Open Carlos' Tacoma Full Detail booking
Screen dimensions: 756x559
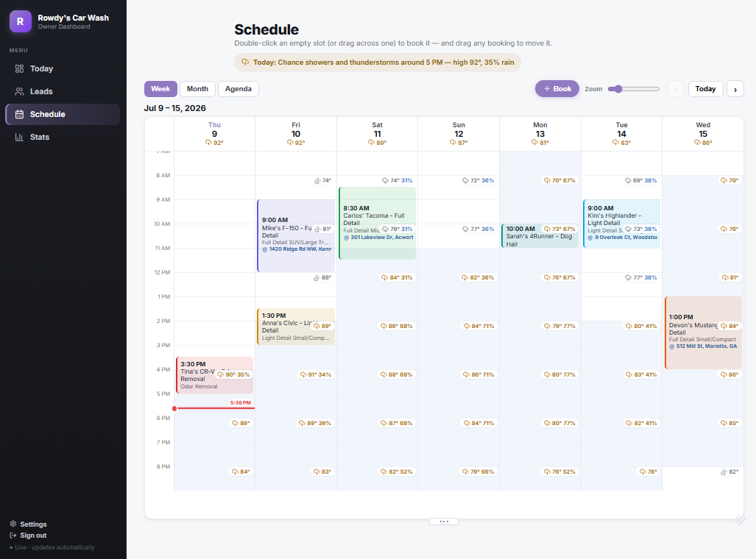tap(378, 223)
